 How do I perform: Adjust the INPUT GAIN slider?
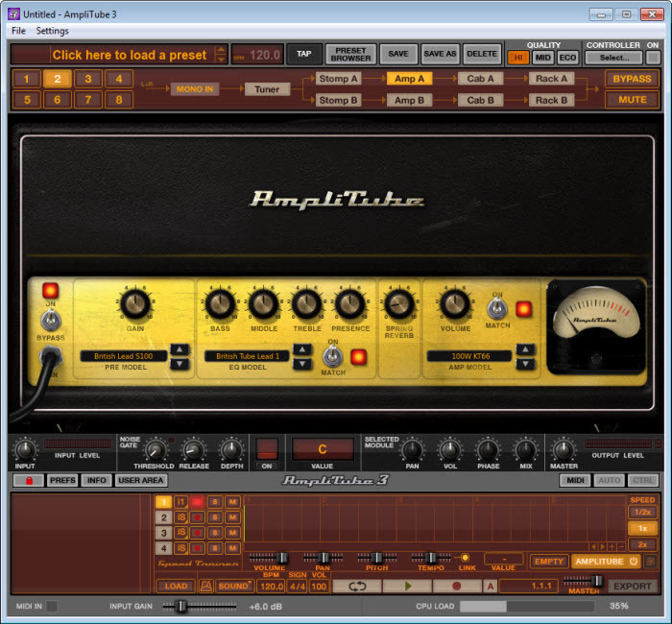pyautogui.click(x=181, y=606)
